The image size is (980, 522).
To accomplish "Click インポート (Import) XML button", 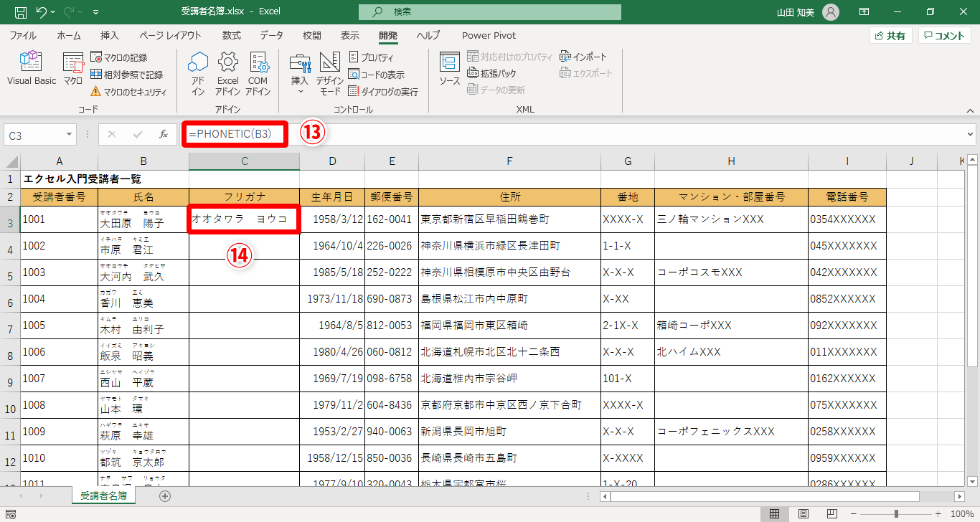I will pos(583,57).
